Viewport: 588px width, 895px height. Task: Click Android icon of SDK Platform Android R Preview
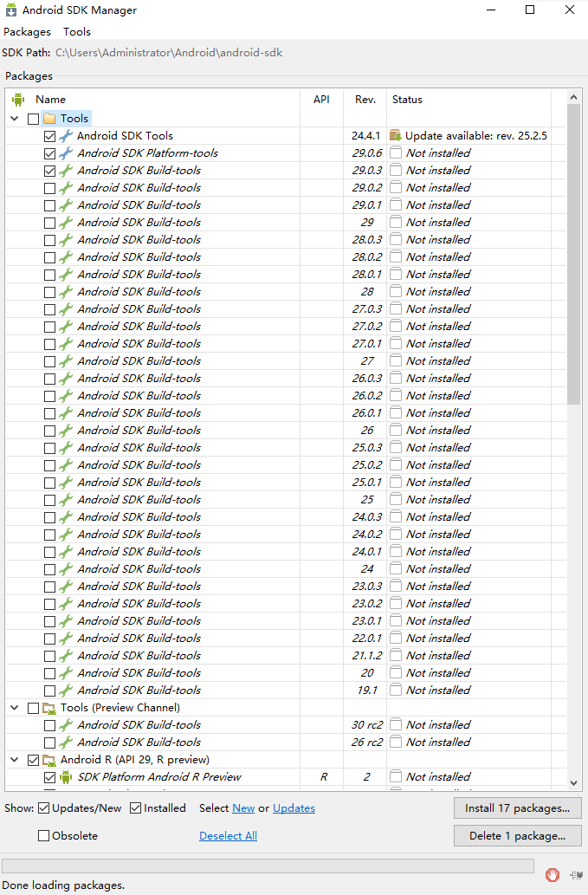click(66, 777)
